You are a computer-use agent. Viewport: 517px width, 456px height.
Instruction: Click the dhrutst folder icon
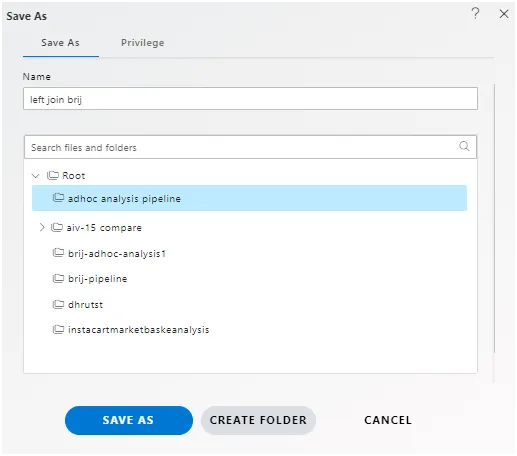[x=58, y=304]
